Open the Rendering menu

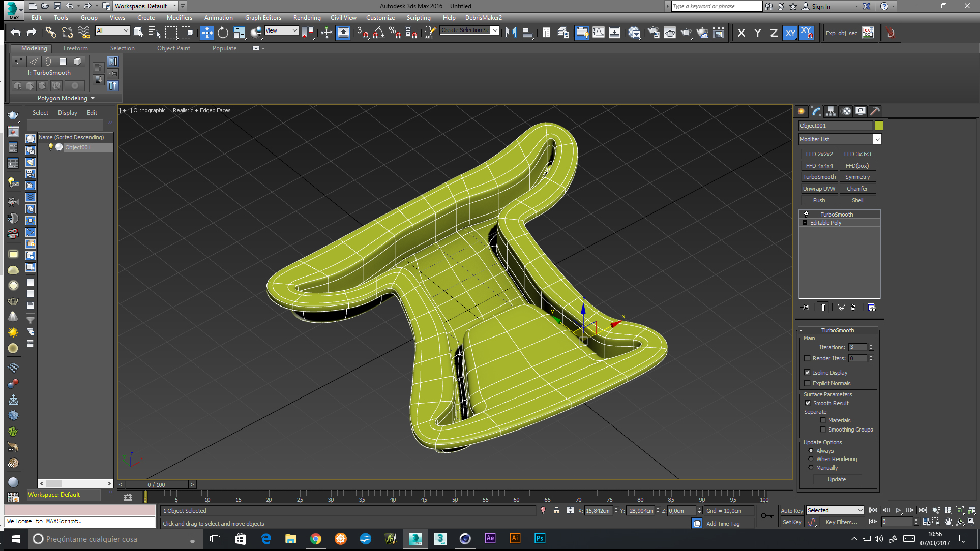coord(307,18)
